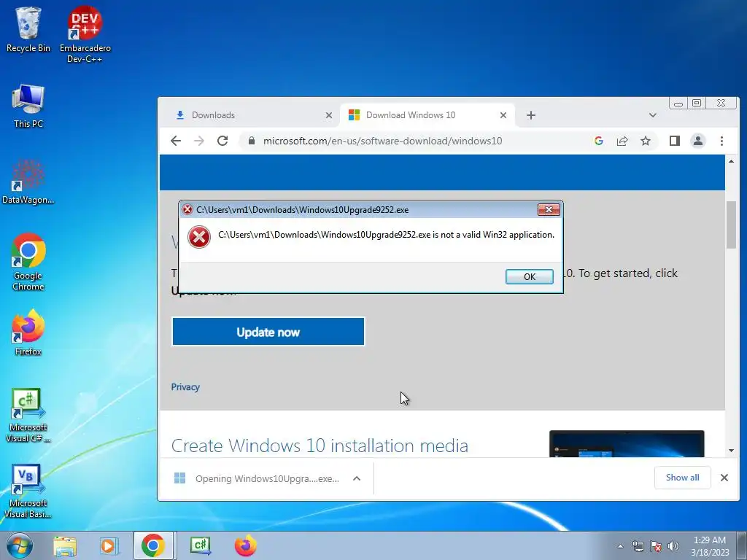The image size is (747, 560).
Task: Close the Win32 error dialog
Action: (549, 209)
